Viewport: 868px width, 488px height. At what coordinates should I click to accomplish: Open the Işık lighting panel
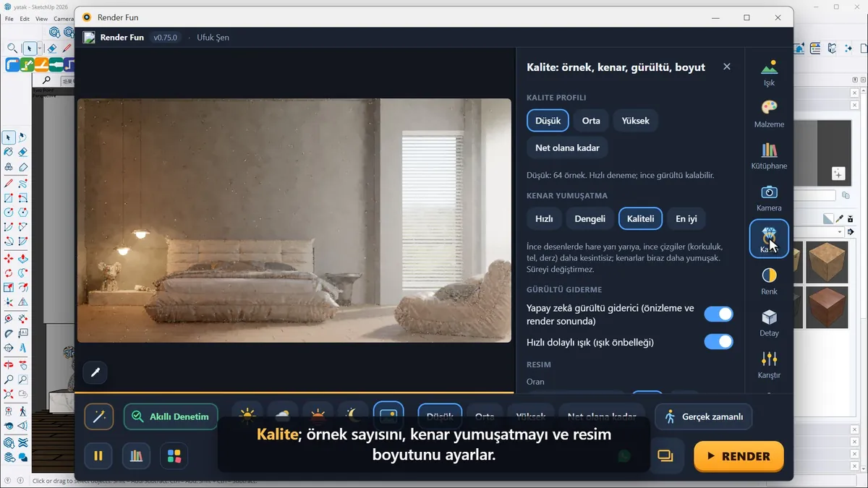769,73
